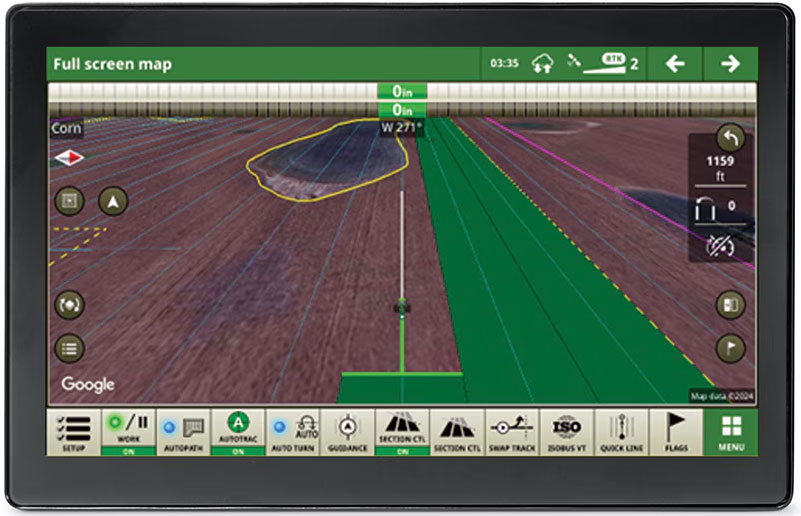
Task: Open the main Menu
Action: [731, 433]
